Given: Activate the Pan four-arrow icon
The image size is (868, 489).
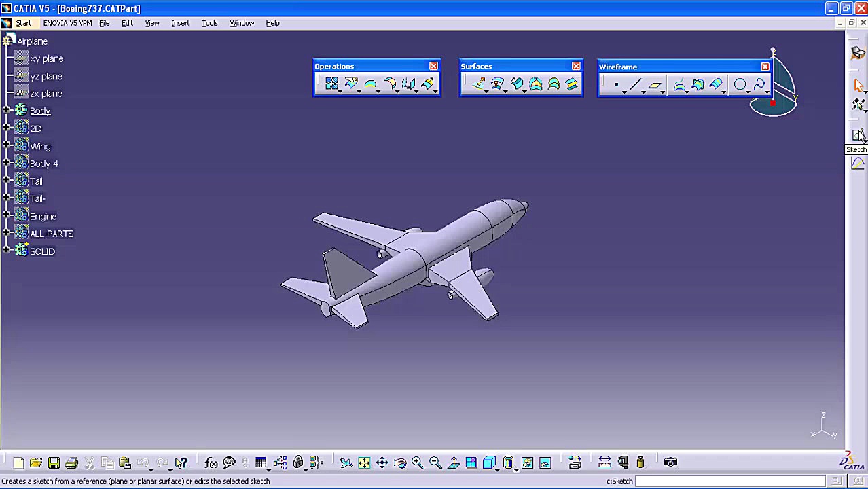Looking at the screenshot, I should (x=382, y=463).
